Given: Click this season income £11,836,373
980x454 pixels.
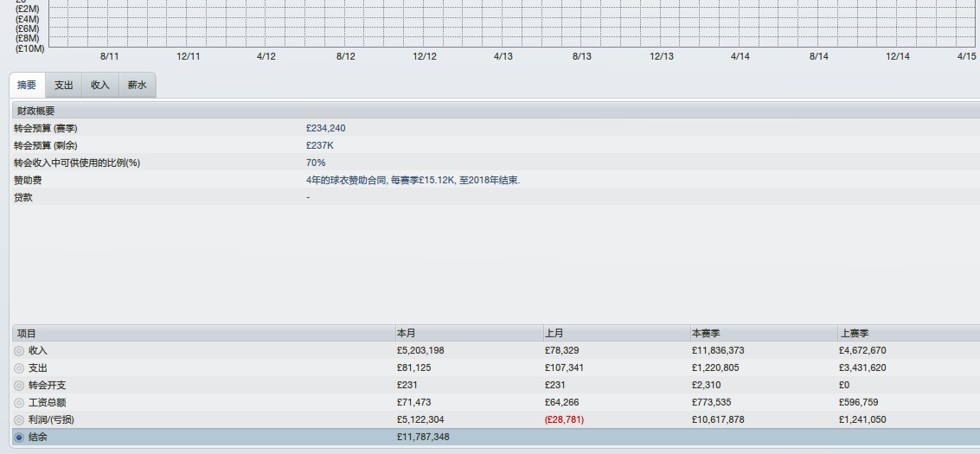Looking at the screenshot, I should (x=718, y=351).
